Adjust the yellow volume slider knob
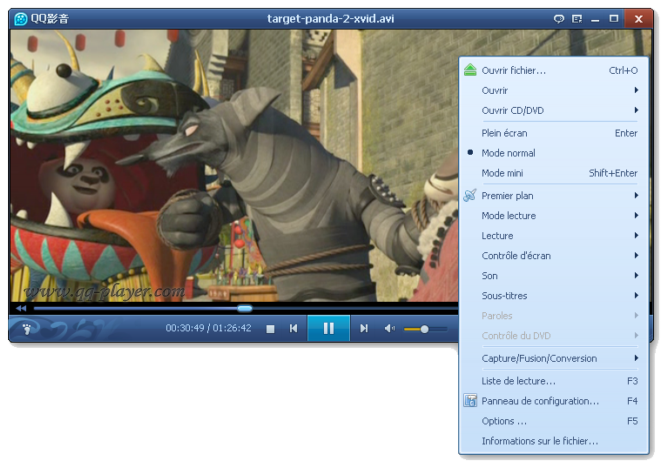The image size is (667, 468). pos(424,329)
